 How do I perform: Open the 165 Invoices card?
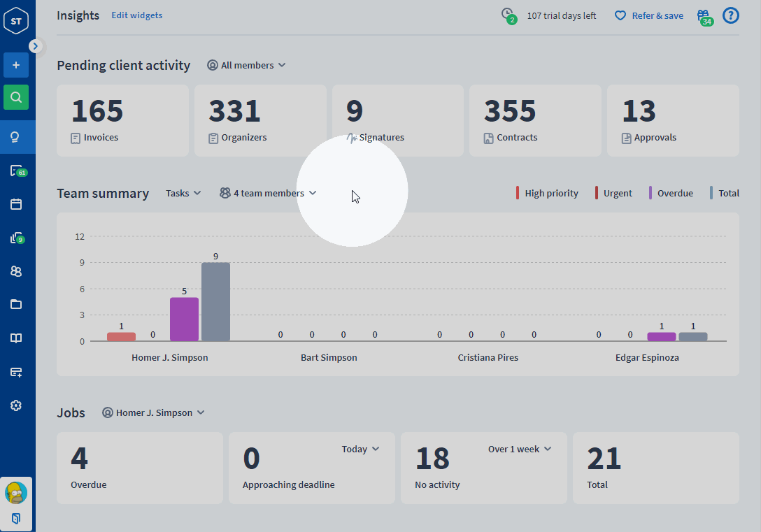tap(122, 120)
